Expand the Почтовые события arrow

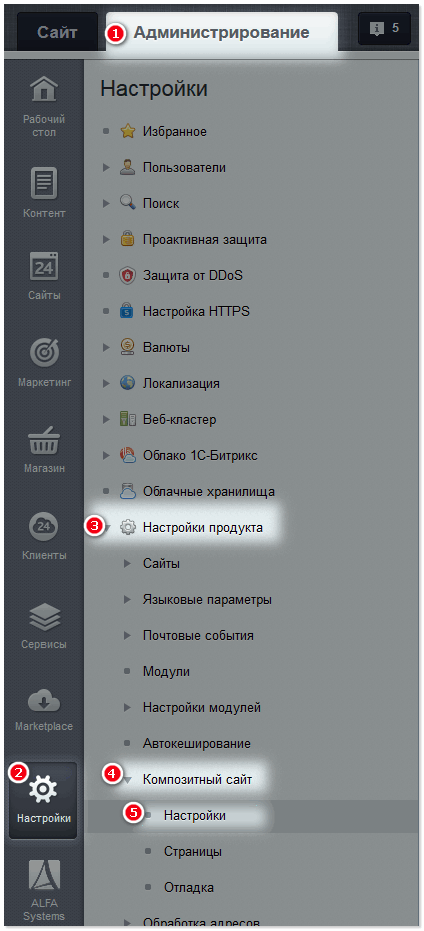[x=127, y=635]
